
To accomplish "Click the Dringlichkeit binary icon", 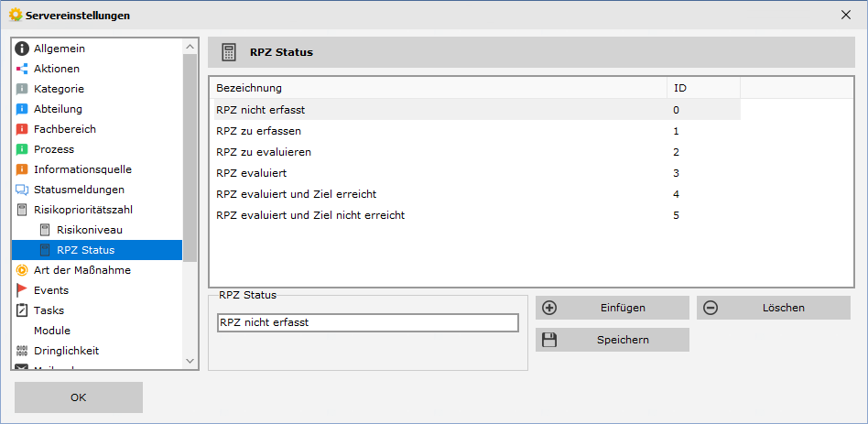I will (x=22, y=351).
